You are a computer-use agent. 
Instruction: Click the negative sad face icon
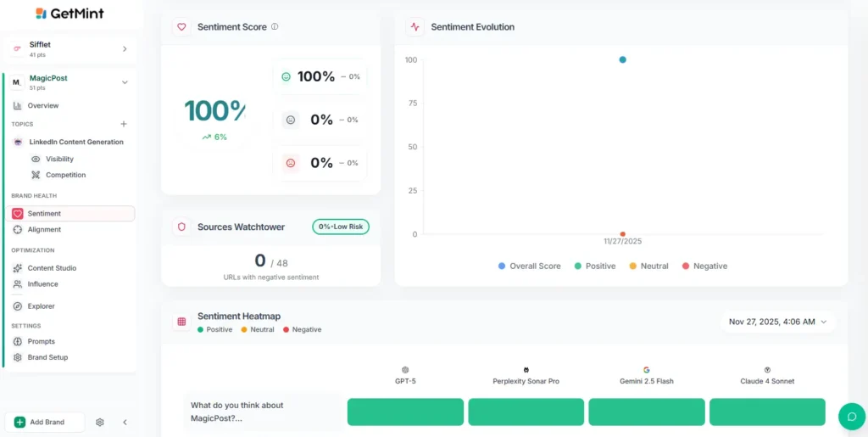(291, 163)
